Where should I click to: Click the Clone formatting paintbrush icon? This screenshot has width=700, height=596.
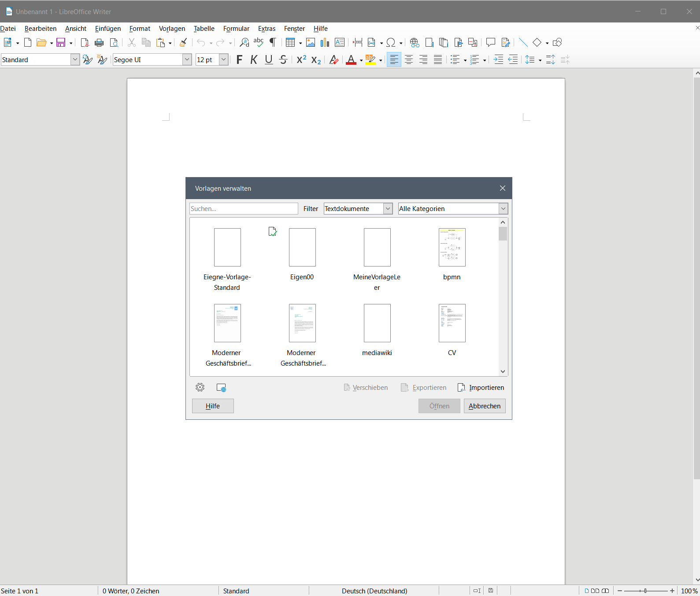click(x=183, y=43)
